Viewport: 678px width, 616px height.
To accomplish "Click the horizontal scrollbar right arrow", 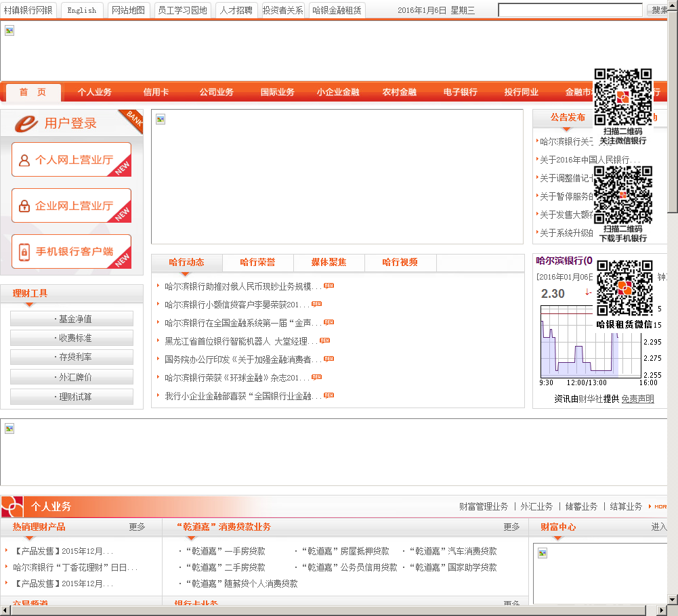I will [x=662, y=611].
